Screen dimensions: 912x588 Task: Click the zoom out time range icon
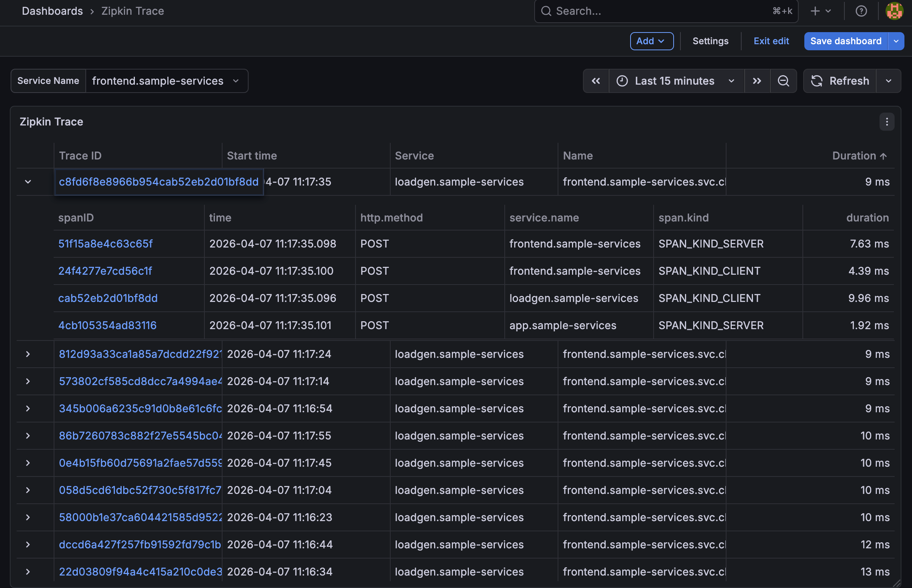(x=783, y=81)
